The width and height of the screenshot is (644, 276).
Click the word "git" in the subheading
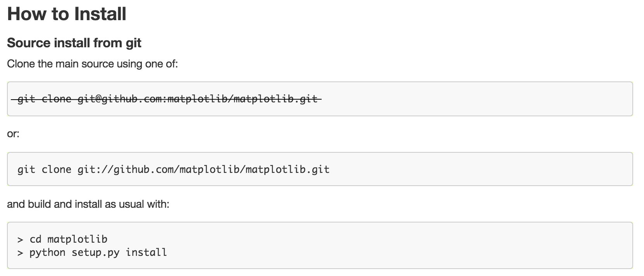[x=133, y=43]
